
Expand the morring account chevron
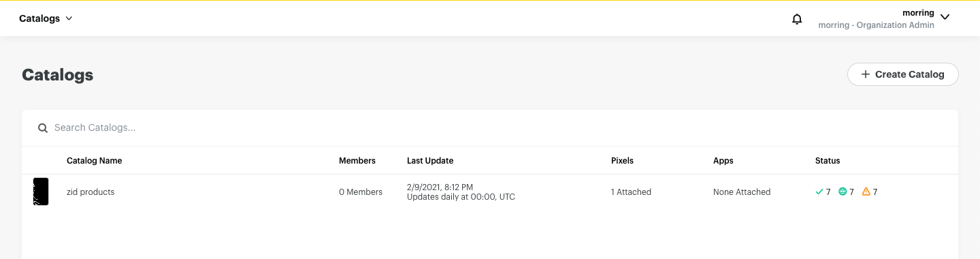(x=945, y=17)
